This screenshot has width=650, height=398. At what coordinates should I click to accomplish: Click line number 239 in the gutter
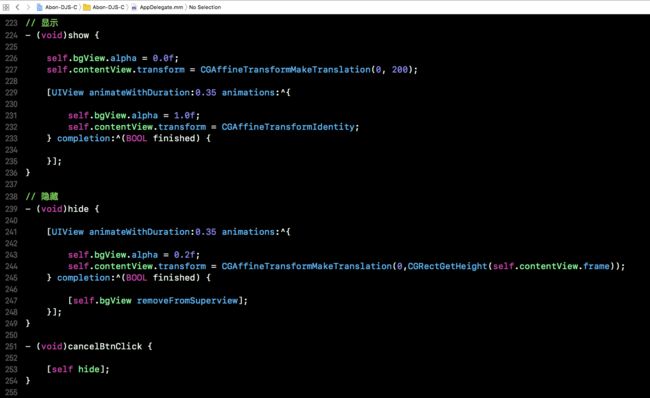(11, 209)
